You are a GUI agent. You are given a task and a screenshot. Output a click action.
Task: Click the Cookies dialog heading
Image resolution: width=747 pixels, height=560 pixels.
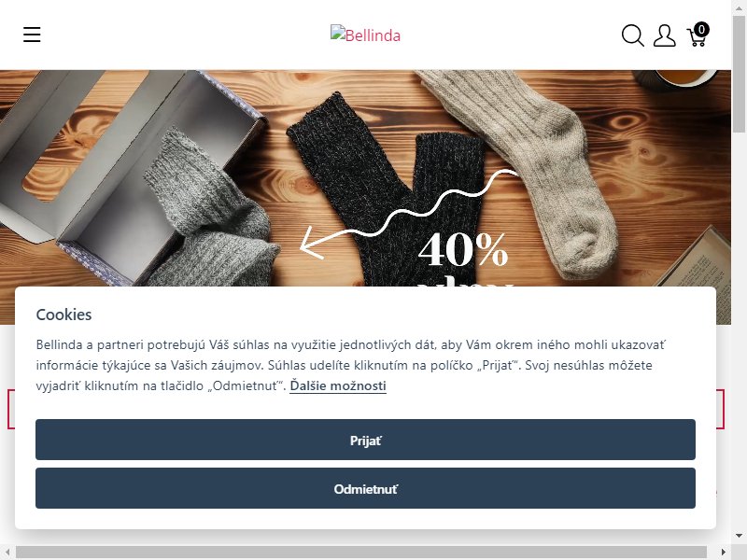pyautogui.click(x=63, y=315)
